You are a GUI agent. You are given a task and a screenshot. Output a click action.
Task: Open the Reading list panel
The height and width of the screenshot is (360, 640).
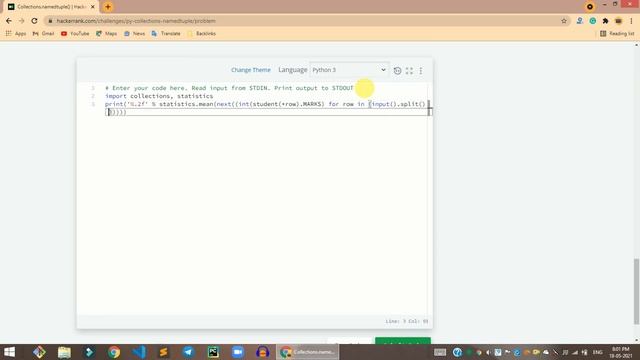[617, 33]
